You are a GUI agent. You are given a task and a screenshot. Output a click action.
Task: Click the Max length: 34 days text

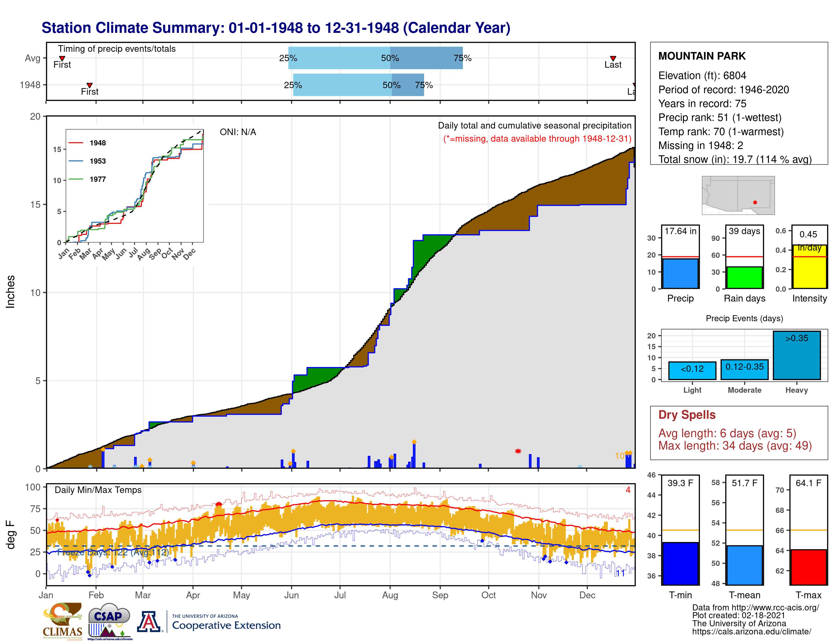pos(735,445)
